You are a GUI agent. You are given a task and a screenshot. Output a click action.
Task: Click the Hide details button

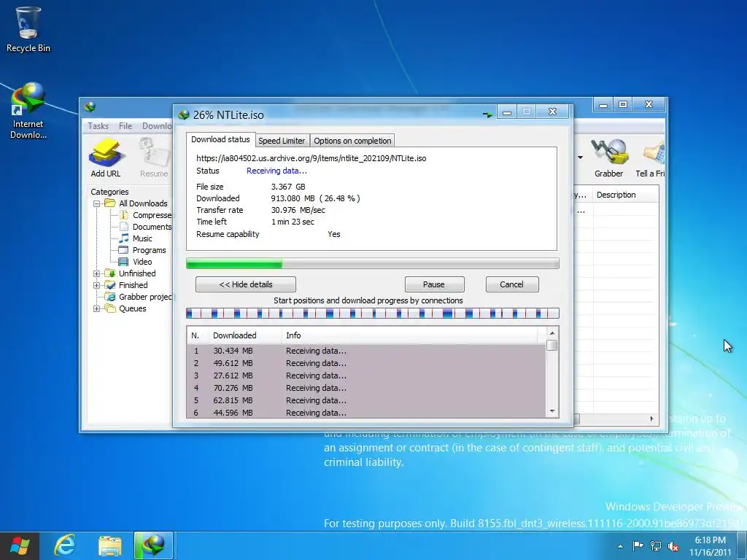click(246, 284)
